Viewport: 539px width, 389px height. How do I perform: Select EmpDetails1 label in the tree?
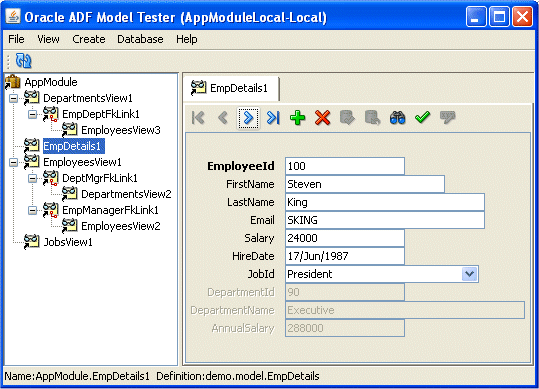[73, 146]
